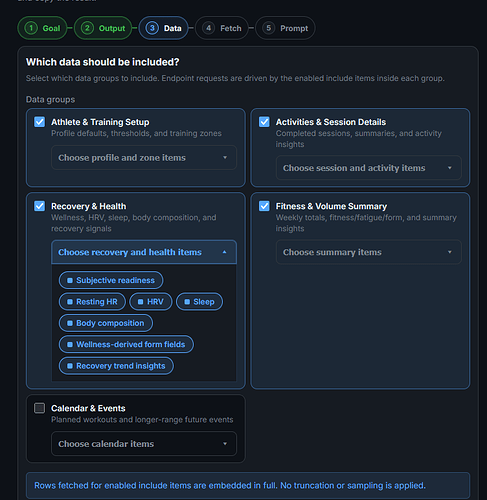Uncheck Athlete & Training Setup group
This screenshot has width=487, height=500.
point(39,122)
